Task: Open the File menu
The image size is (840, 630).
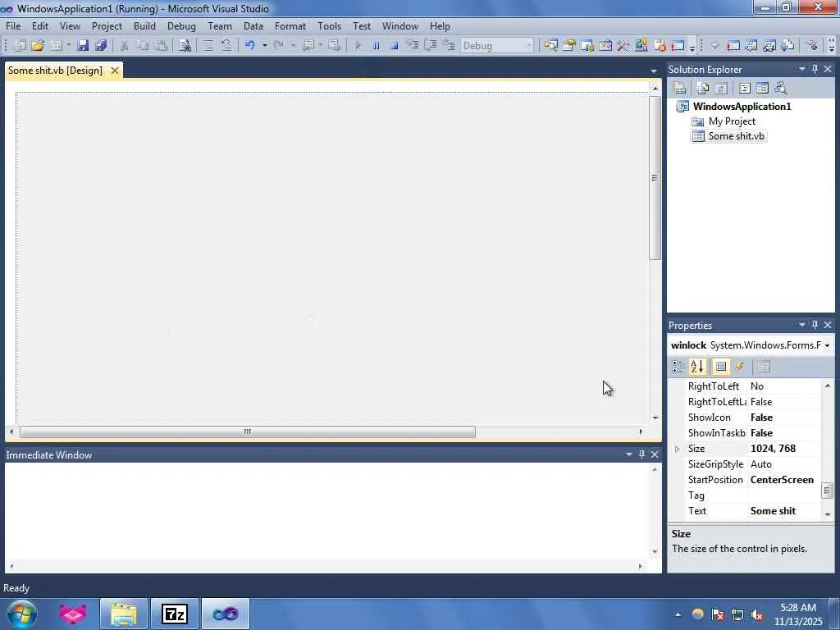Action: click(x=13, y=26)
